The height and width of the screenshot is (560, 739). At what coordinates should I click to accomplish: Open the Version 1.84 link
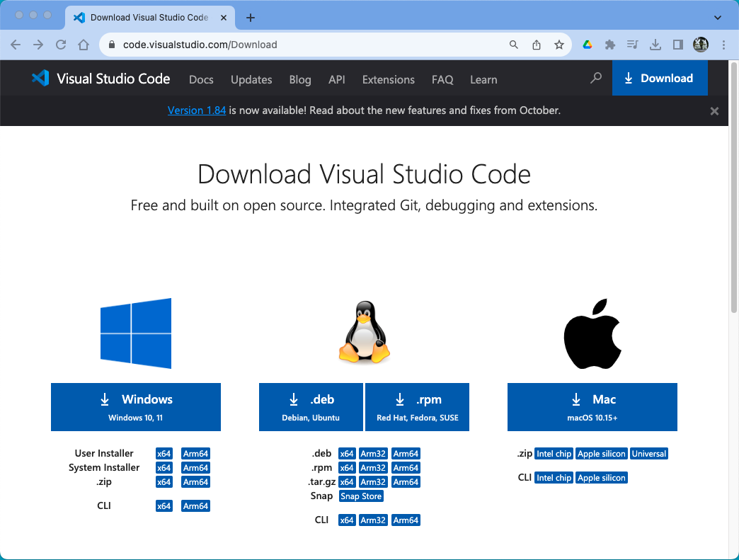click(197, 110)
